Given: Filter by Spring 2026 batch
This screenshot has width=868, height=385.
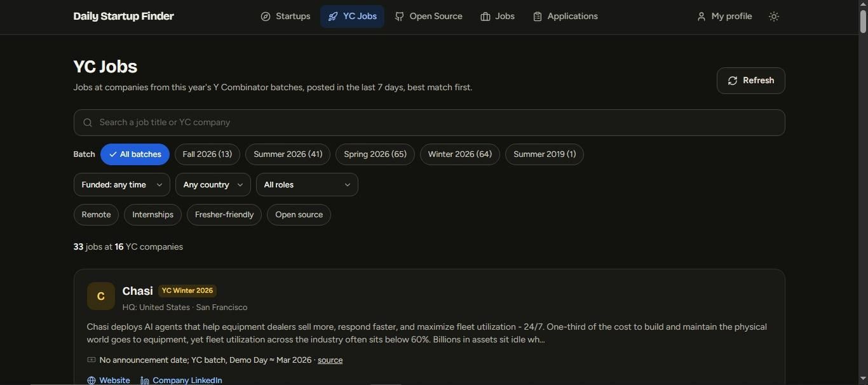Looking at the screenshot, I should click(x=375, y=154).
